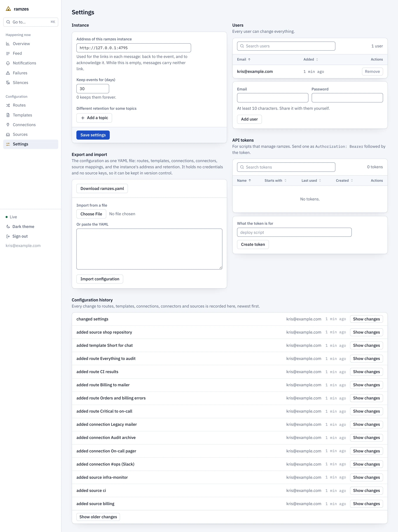398x532 pixels.
Task: Click the Create token button
Action: [x=253, y=244]
